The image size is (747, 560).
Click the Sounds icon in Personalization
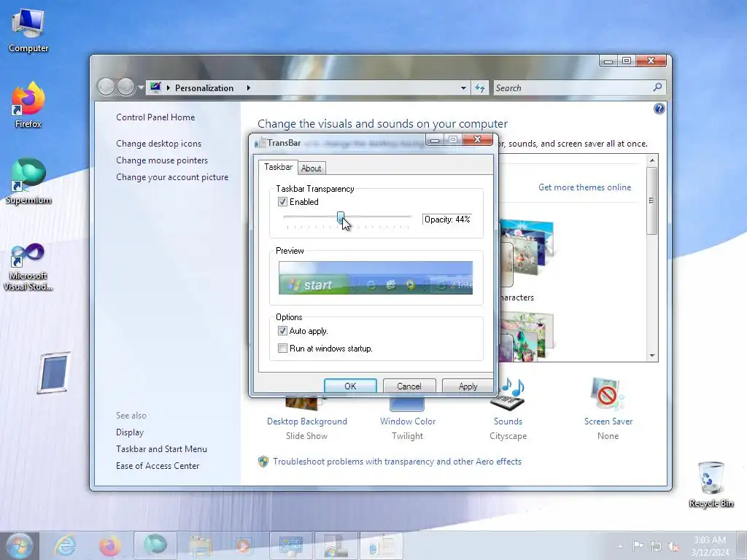pos(508,394)
